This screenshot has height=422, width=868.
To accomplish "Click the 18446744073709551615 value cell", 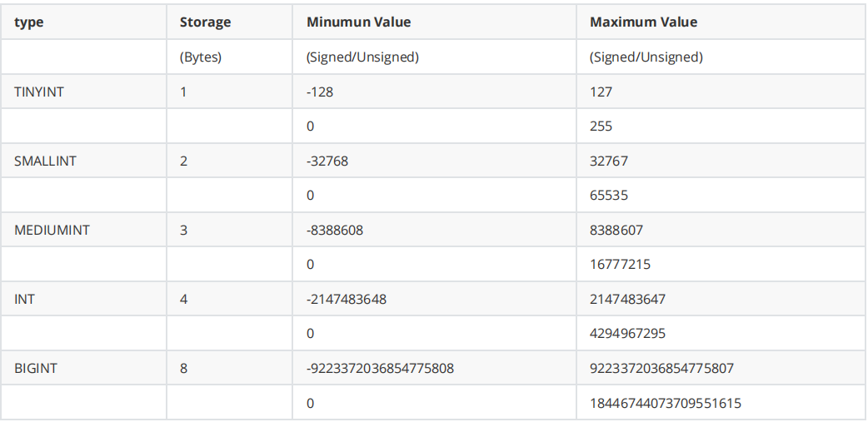I will tap(666, 403).
